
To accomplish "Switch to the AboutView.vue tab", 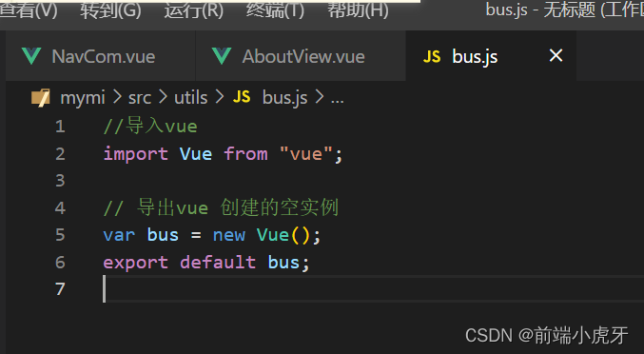I will click(x=301, y=56).
